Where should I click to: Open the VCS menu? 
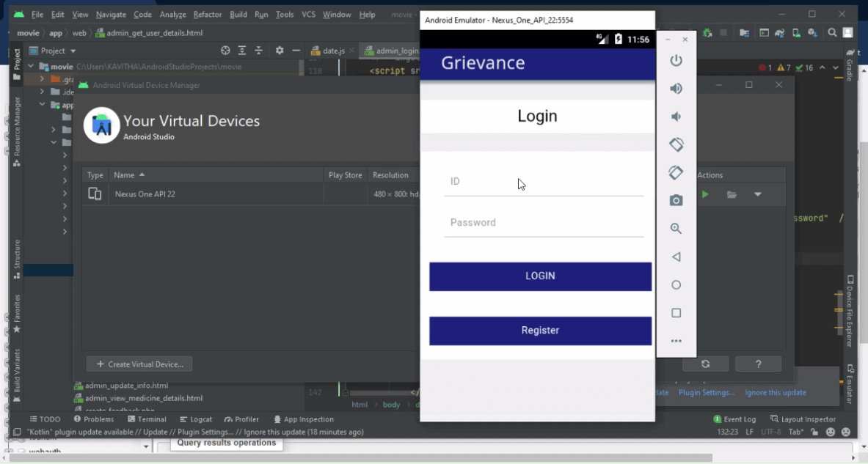click(307, 14)
